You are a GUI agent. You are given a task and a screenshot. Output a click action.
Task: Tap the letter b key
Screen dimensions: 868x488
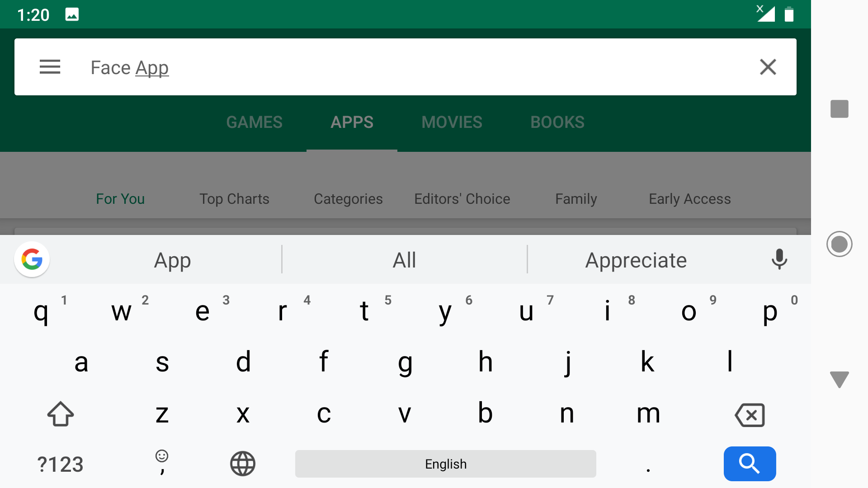486,413
